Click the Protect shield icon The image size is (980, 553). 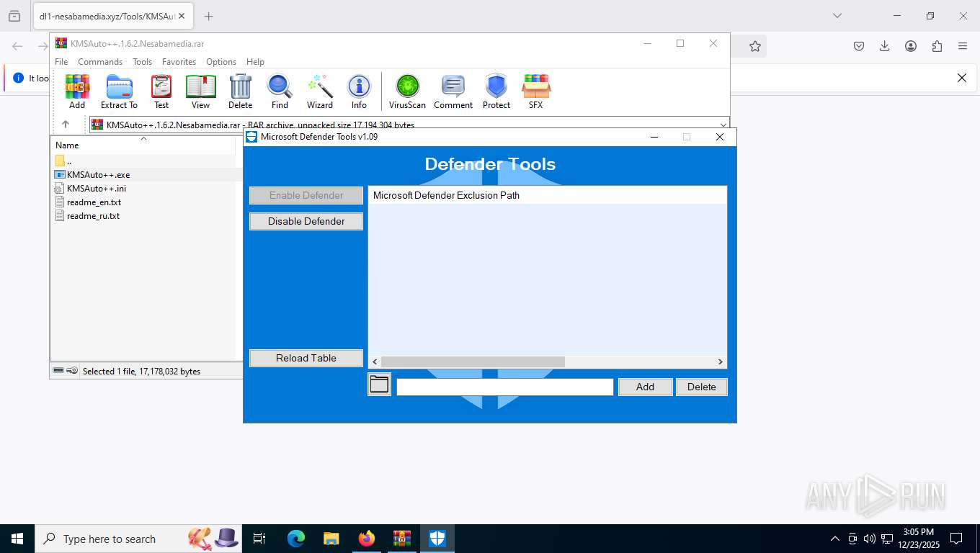pos(496,91)
